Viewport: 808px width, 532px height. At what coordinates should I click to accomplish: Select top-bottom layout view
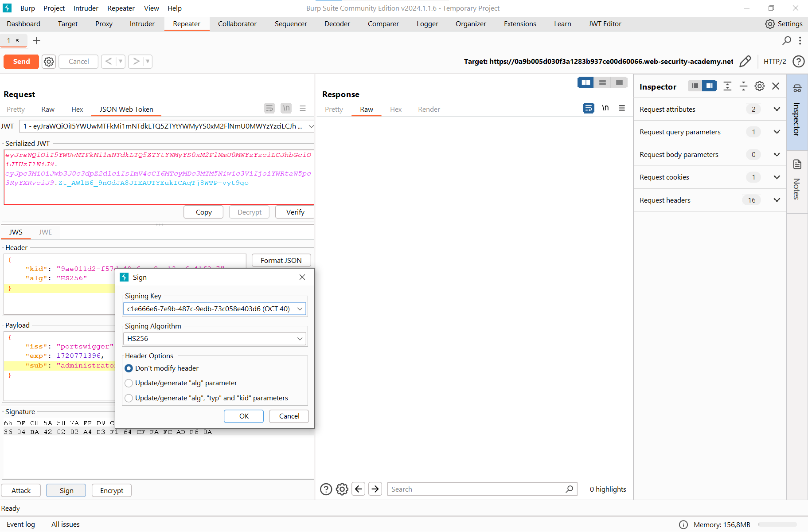pos(602,82)
